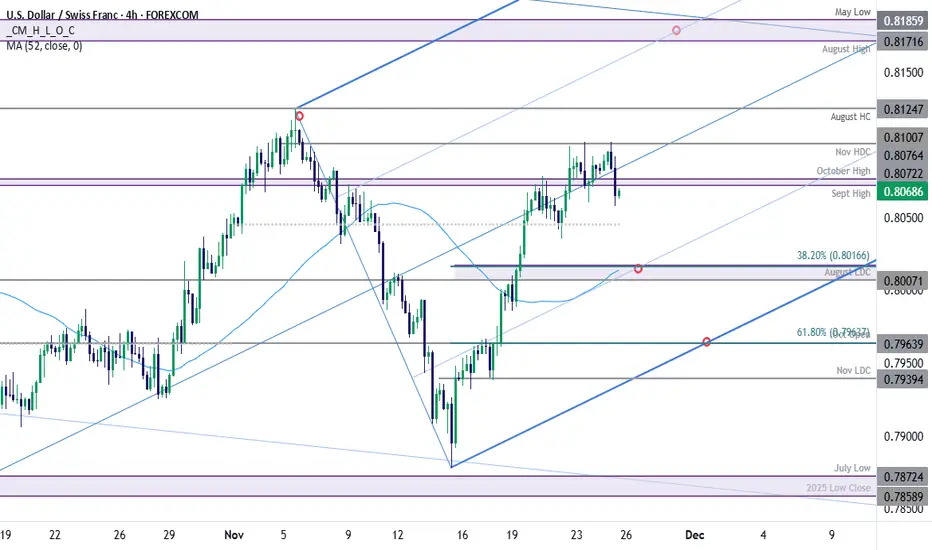Image resolution: width=932 pixels, height=550 pixels.
Task: Select the "Nov HDC" level label
Action: point(851,151)
